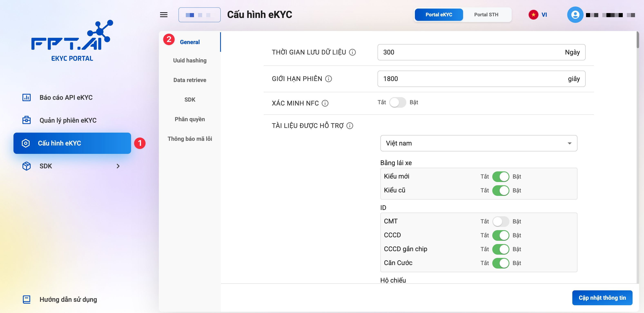Expand the SDK sidebar menu chevron
Image resolution: width=644 pixels, height=313 pixels.
tap(118, 166)
